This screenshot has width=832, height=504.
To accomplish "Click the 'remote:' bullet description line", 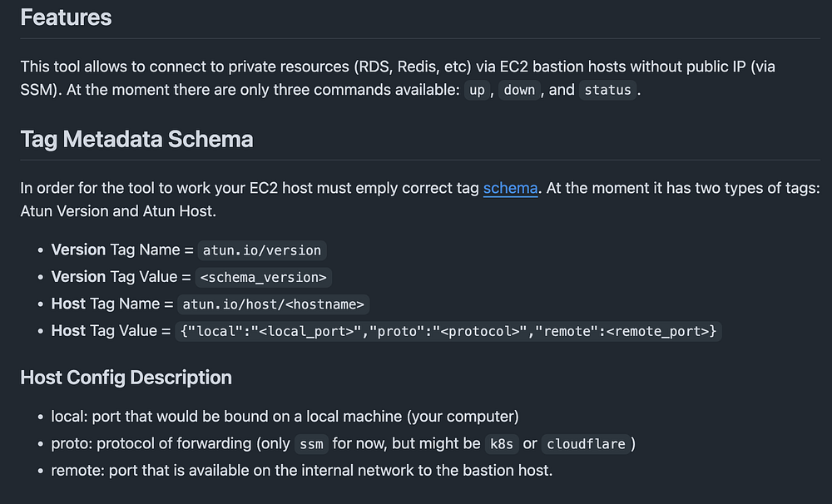I will [301, 471].
